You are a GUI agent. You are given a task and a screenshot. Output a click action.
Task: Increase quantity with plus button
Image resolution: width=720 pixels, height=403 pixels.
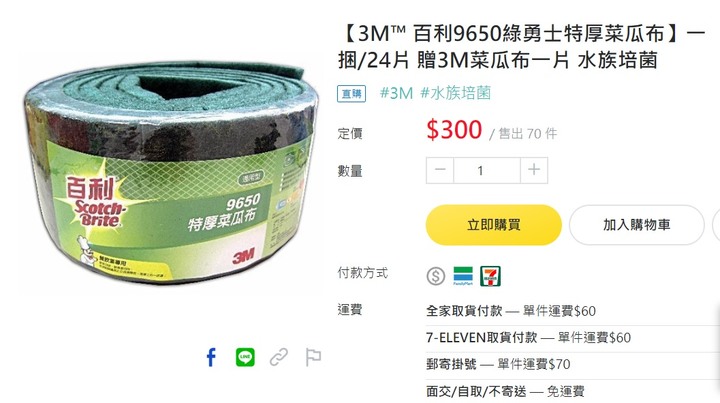click(534, 170)
